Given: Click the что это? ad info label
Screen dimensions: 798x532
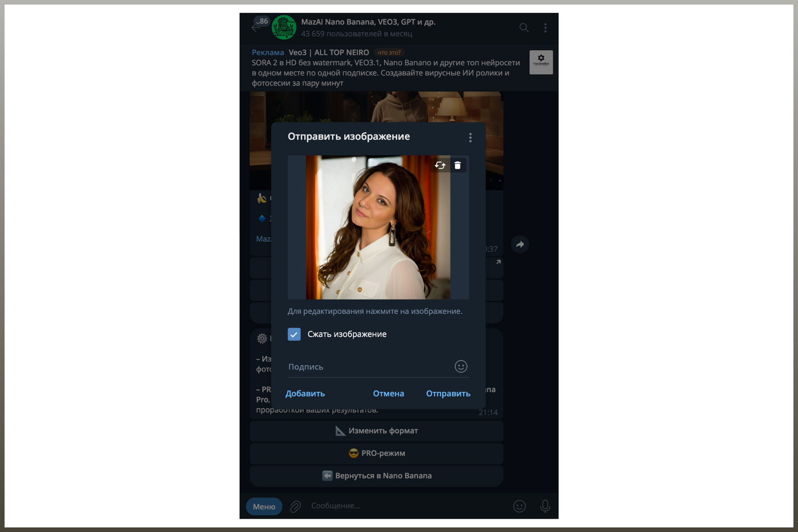Looking at the screenshot, I should [389, 52].
